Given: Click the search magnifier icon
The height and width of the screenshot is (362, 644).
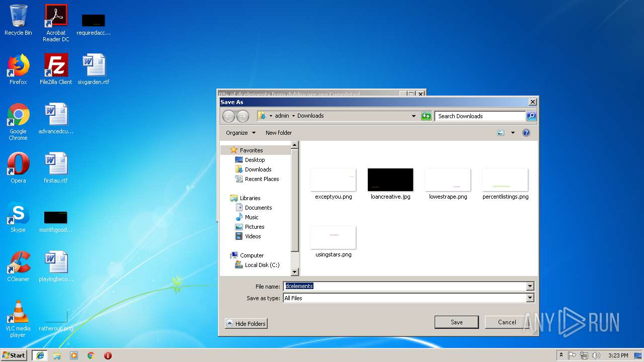Looking at the screenshot, I should [531, 116].
